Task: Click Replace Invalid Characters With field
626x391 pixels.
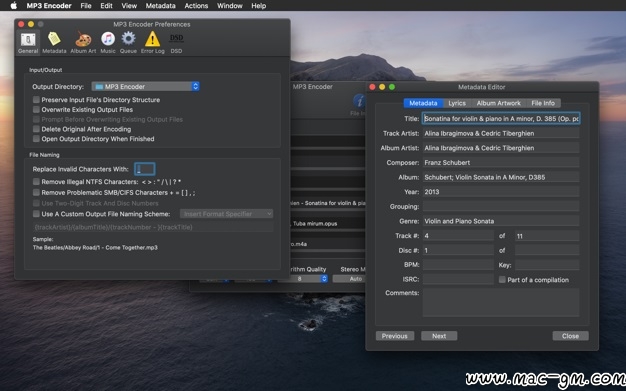Action: (145, 169)
